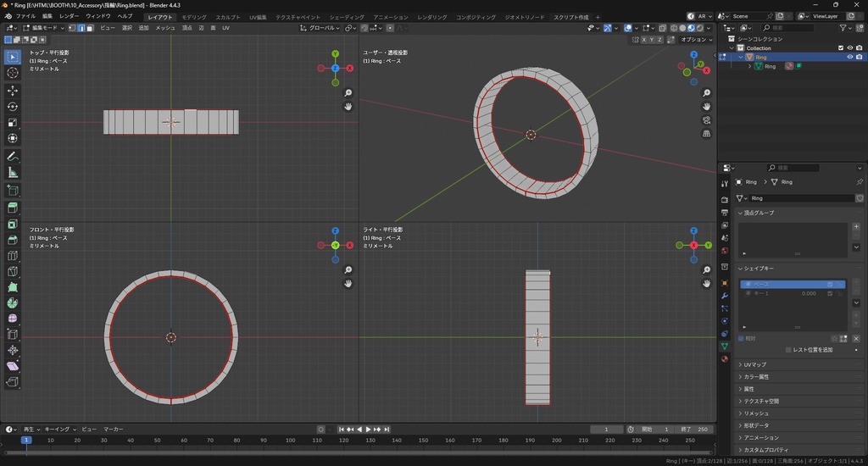Activate the Annotate tool
The width and height of the screenshot is (868, 466).
point(13,157)
